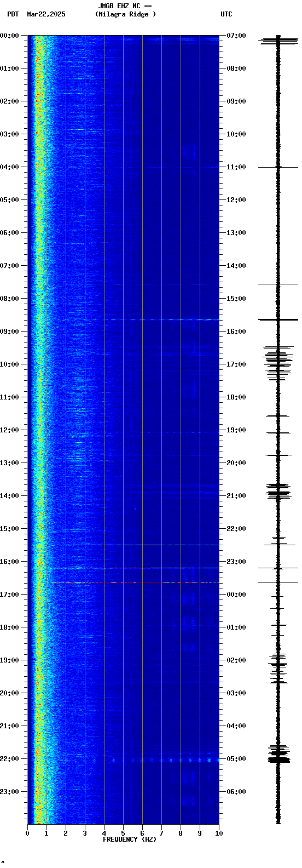Click the '14:00' UTC label on right axis
The image size is (302, 868).
(236, 266)
